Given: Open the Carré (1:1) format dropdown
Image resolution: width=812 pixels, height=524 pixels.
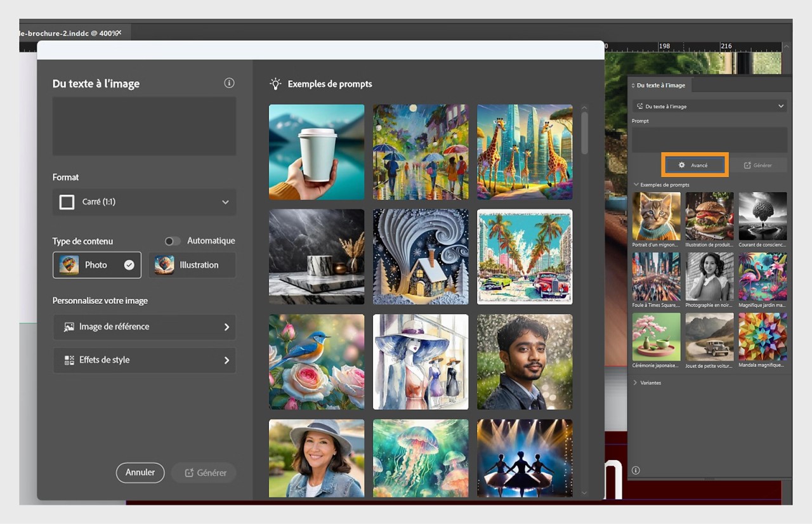Looking at the screenshot, I should pos(144,202).
